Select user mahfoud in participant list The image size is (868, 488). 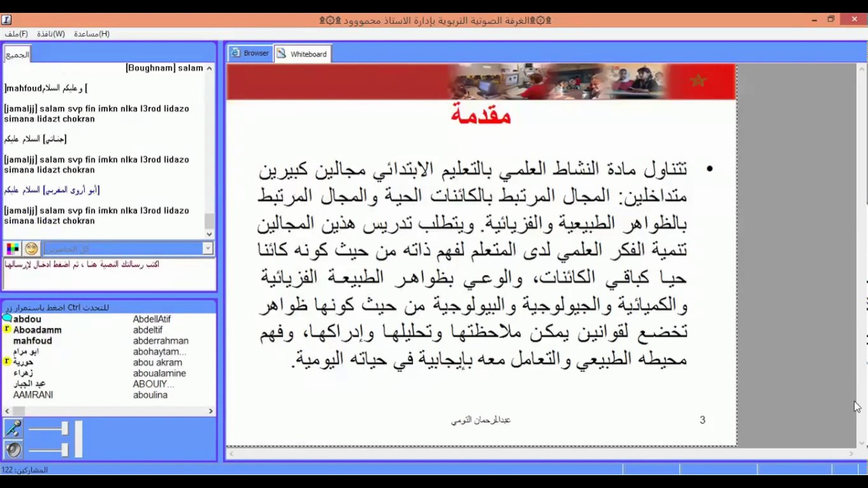point(33,340)
